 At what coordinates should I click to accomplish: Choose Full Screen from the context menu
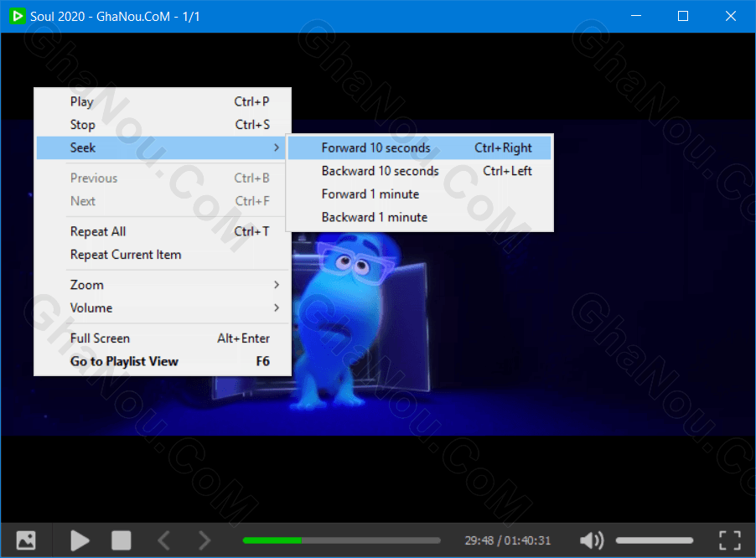tap(164, 338)
